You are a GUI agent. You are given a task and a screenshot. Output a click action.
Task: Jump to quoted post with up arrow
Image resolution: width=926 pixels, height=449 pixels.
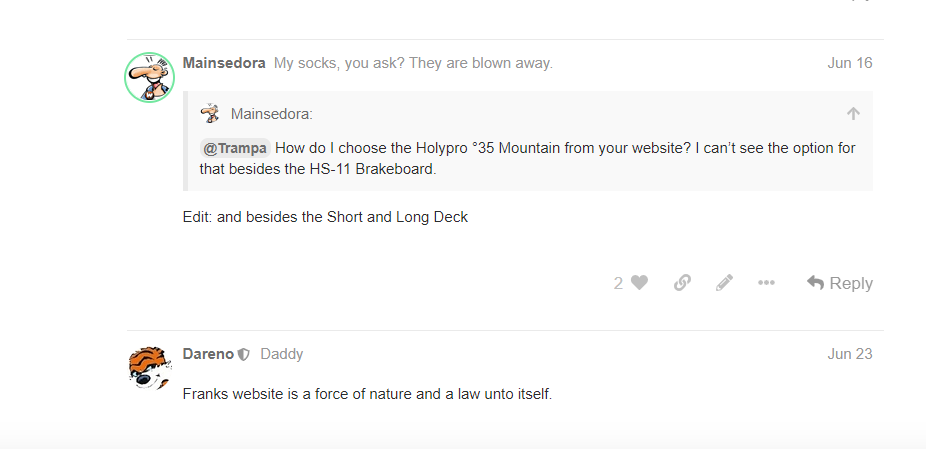(x=853, y=113)
